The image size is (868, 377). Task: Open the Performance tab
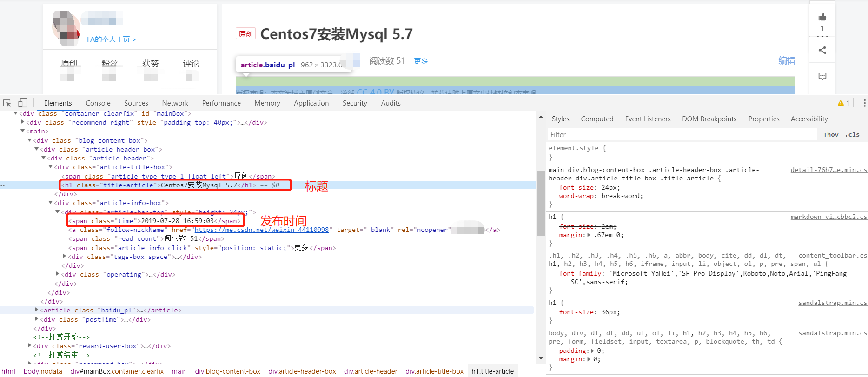pyautogui.click(x=221, y=103)
